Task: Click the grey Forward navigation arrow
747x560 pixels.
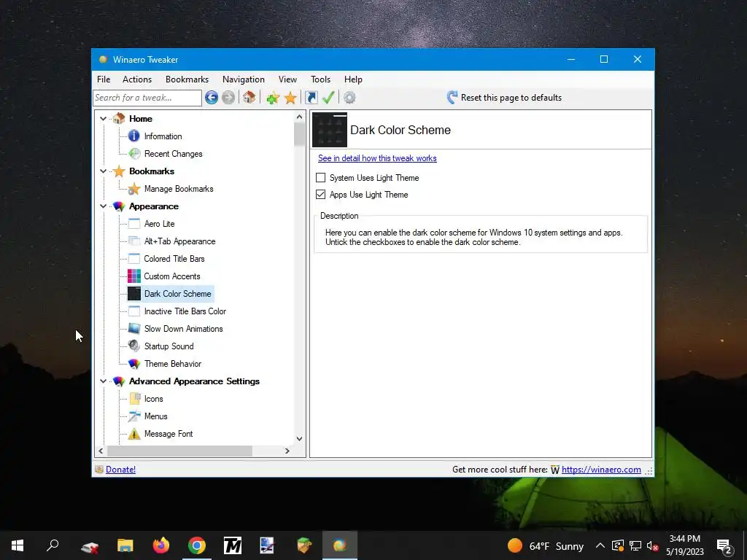Action: click(x=228, y=98)
